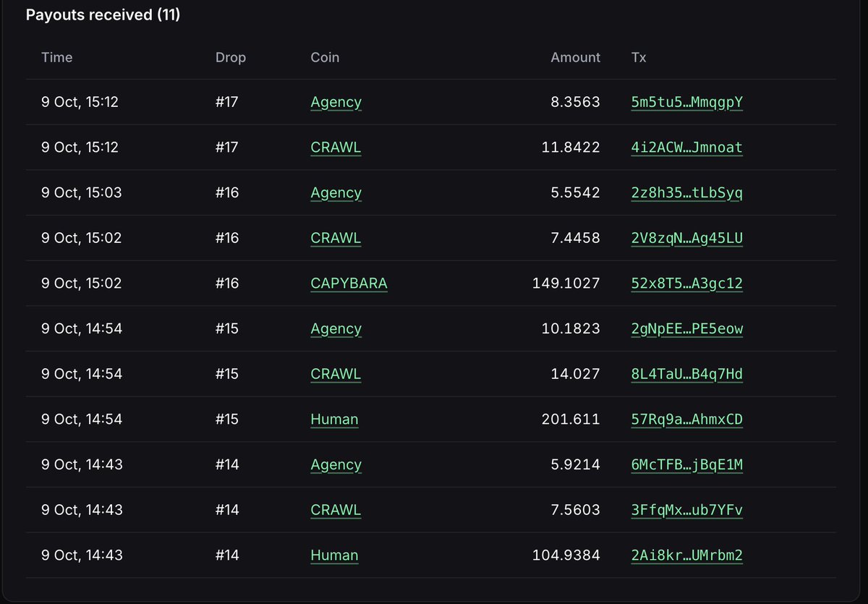This screenshot has height=604, width=868.
Task: Select the amount 10.1823
Action: (571, 328)
